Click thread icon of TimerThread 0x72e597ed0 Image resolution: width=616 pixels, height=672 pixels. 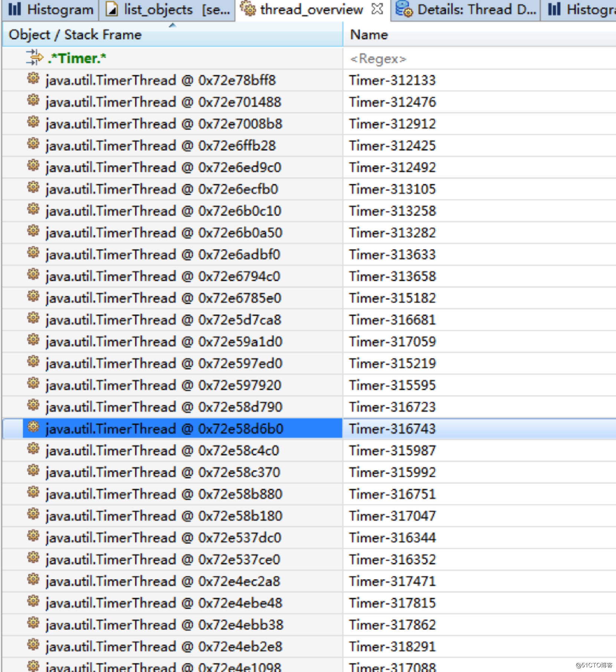point(33,362)
